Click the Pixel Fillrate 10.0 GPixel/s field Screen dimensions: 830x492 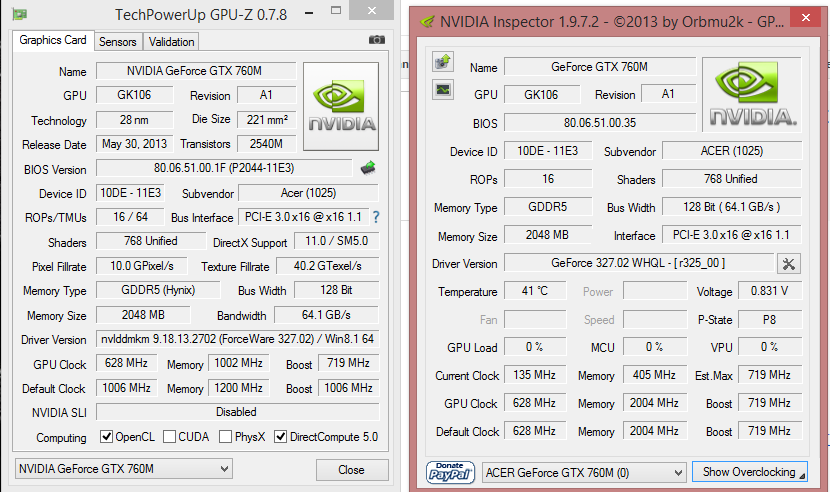[x=142, y=266]
